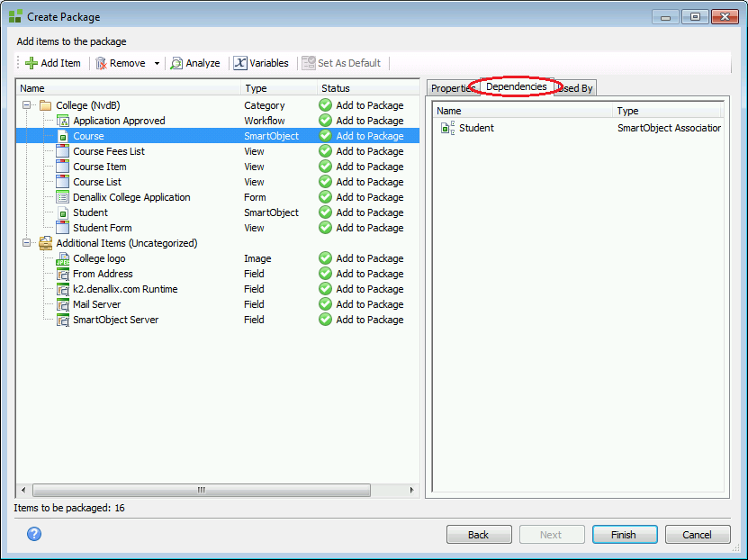Click the Denallix College Application form icon
The image size is (748, 560).
point(63,197)
